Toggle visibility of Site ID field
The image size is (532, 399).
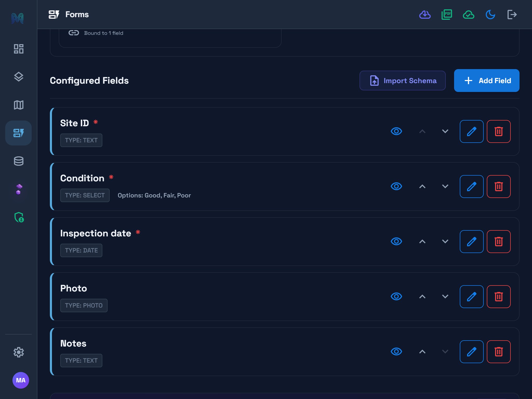[x=396, y=131]
